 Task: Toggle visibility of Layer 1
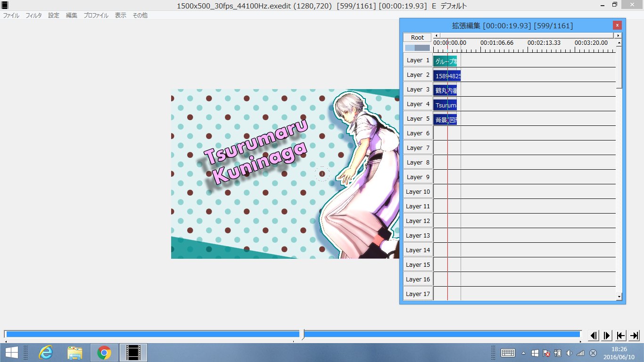pos(418,60)
